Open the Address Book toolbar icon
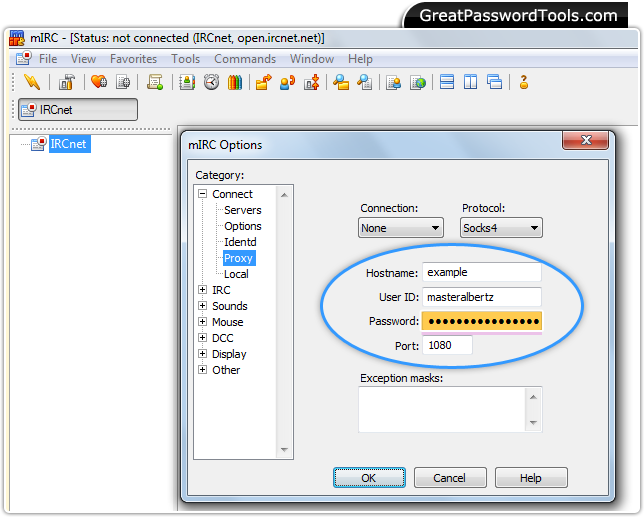644x517 pixels. tap(187, 82)
